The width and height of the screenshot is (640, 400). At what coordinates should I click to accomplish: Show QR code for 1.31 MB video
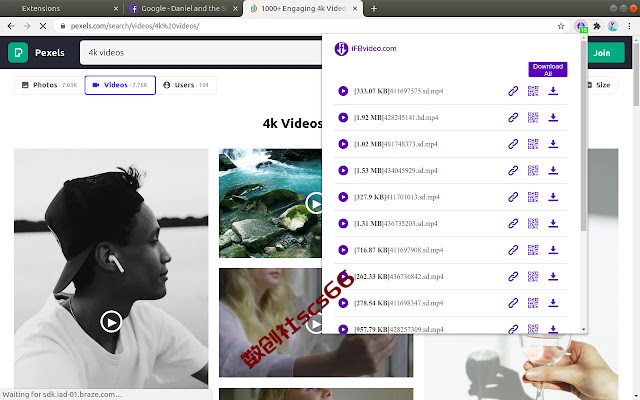click(533, 224)
